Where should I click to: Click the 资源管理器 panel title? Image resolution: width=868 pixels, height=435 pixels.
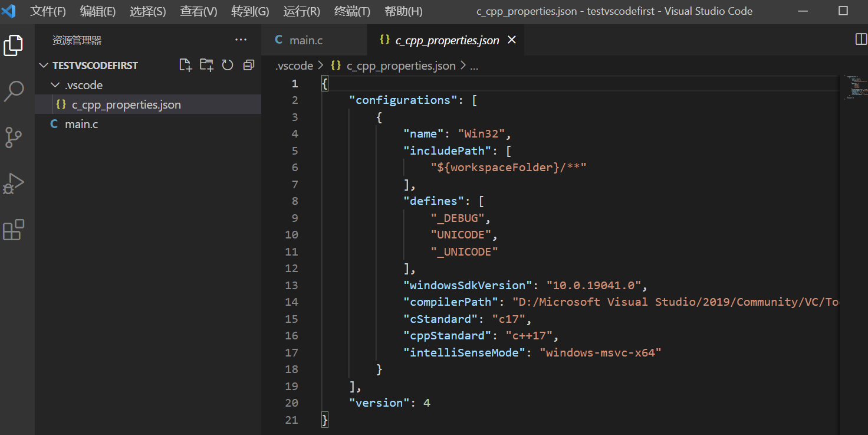(x=77, y=40)
